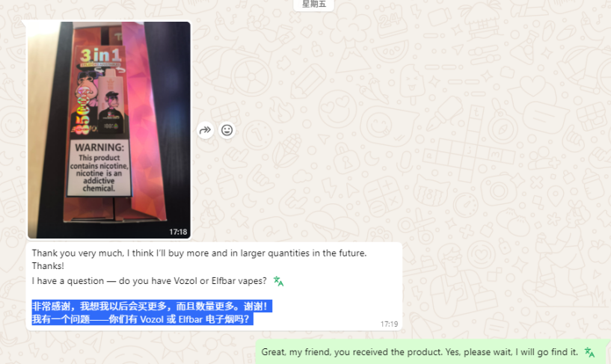React to the photo with emoji icon
The width and height of the screenshot is (611, 364).
click(227, 130)
